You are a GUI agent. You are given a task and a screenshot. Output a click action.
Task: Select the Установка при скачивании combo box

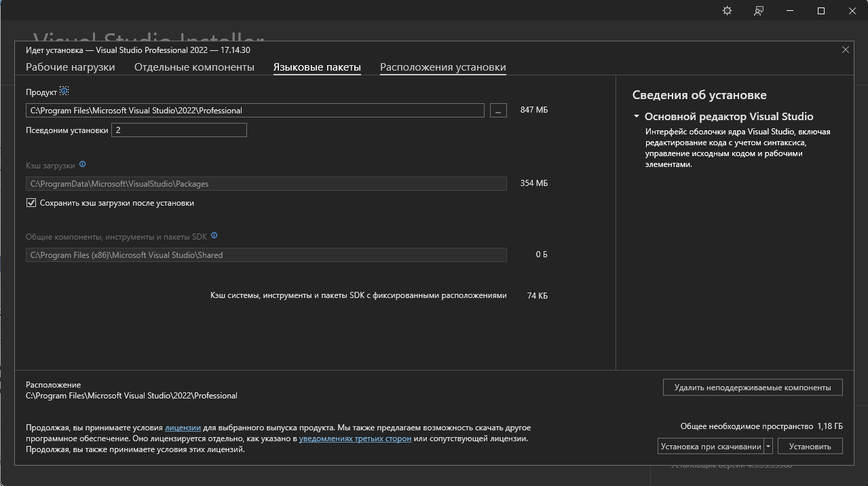[711, 447]
